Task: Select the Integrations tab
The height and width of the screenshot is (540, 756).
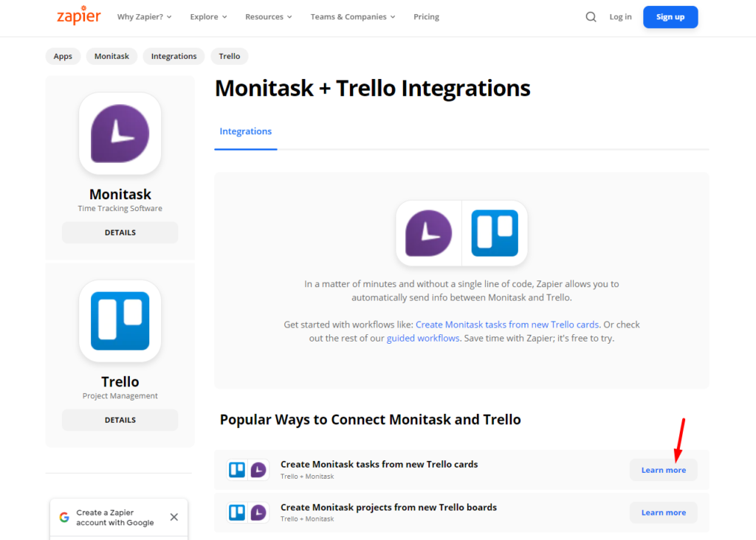Action: (246, 131)
